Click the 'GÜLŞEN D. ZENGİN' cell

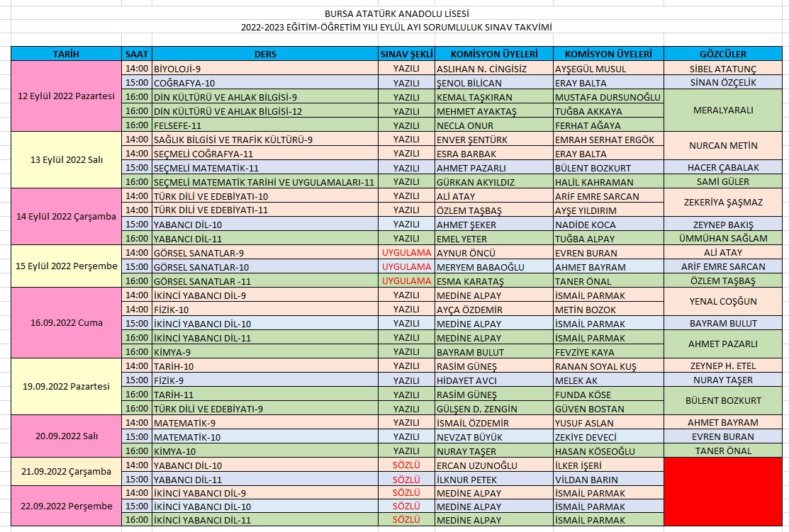(493, 409)
